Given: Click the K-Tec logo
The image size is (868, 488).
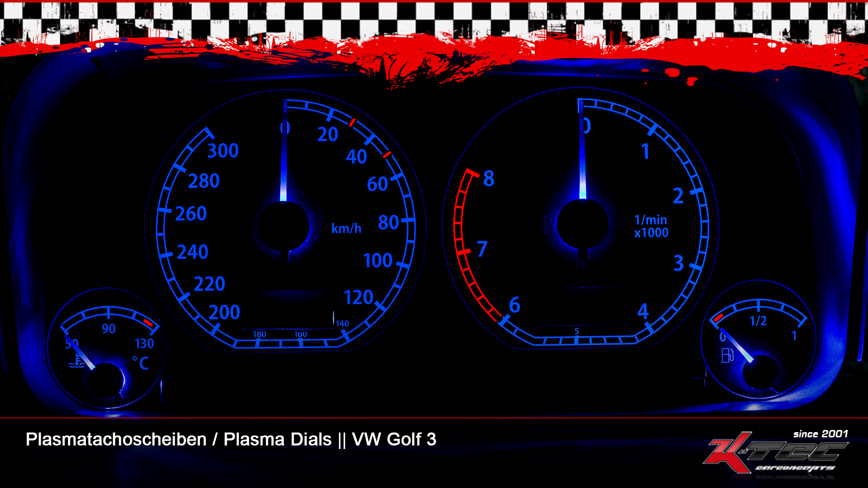Looking at the screenshot, I should [x=776, y=452].
